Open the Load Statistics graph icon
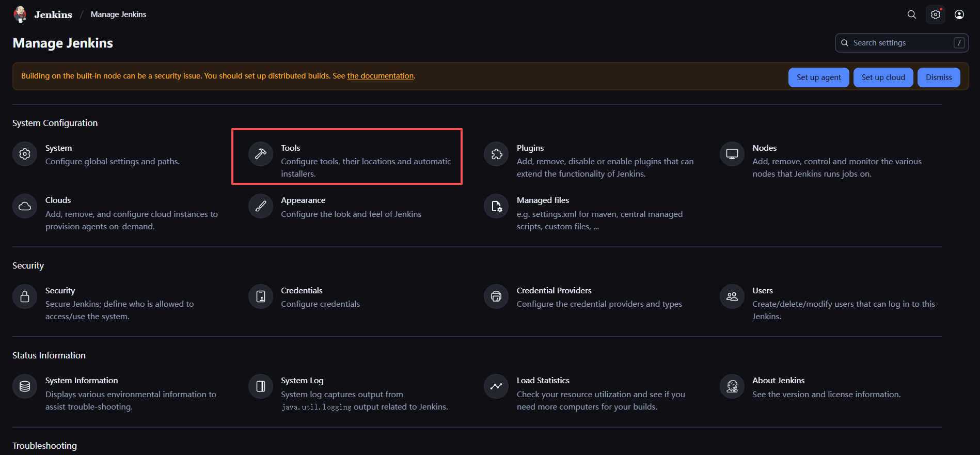The width and height of the screenshot is (980, 455). pos(496,386)
